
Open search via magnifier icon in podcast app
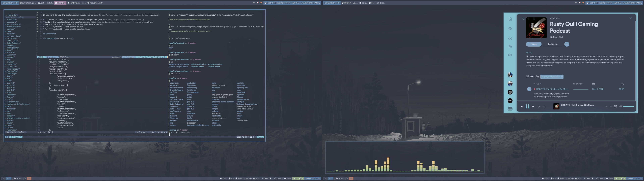[534, 19]
